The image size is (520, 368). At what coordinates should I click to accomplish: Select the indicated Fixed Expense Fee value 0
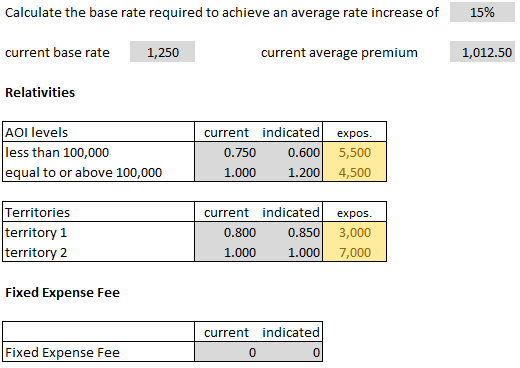coord(290,352)
